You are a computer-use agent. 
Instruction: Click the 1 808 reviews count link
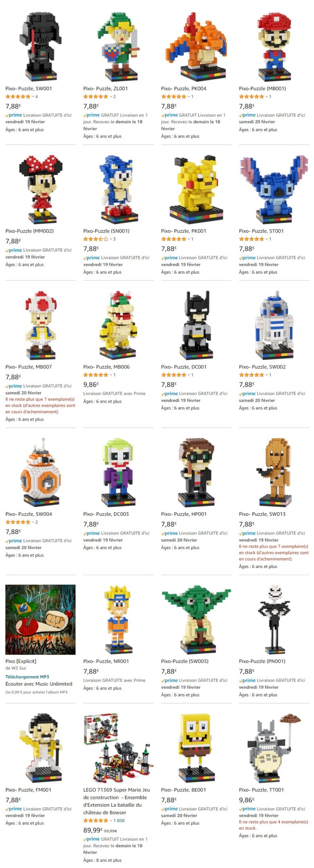tap(119, 820)
